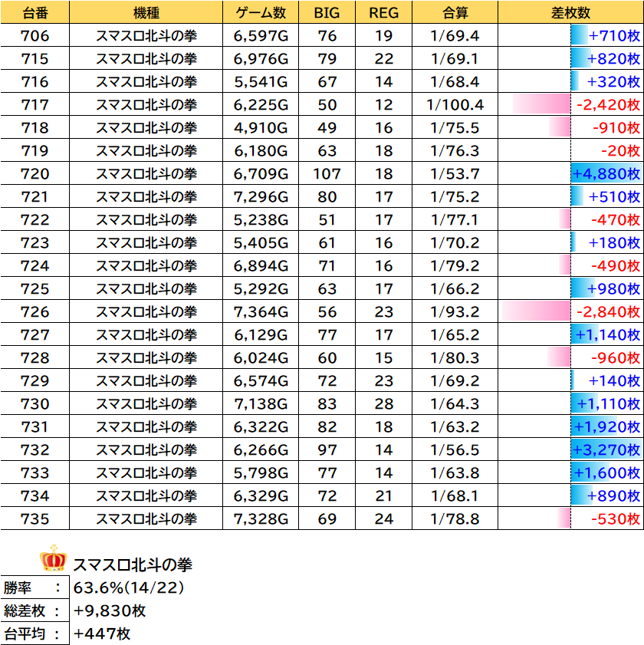Click the -2,840枚 difference value
644x645 pixels.
[x=608, y=312]
